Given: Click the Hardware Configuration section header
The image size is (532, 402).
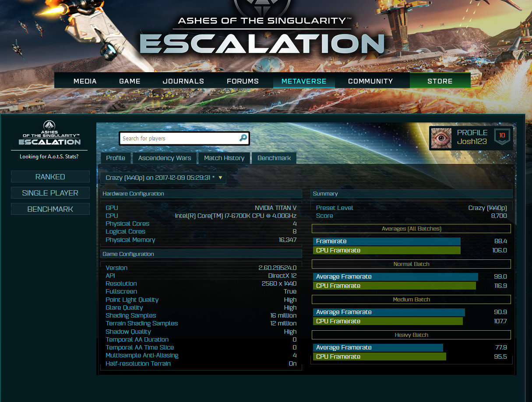Looking at the screenshot, I should [201, 193].
